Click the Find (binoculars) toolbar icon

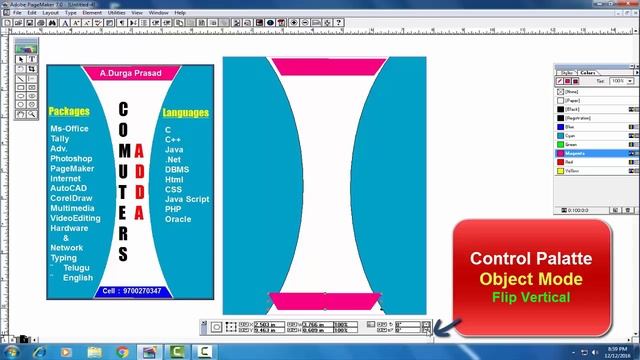(52, 23)
